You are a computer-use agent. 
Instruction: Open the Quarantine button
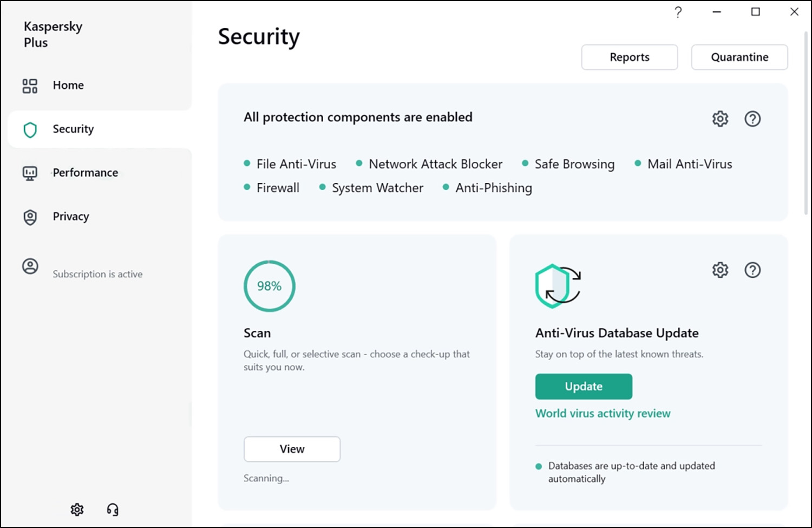pos(739,57)
